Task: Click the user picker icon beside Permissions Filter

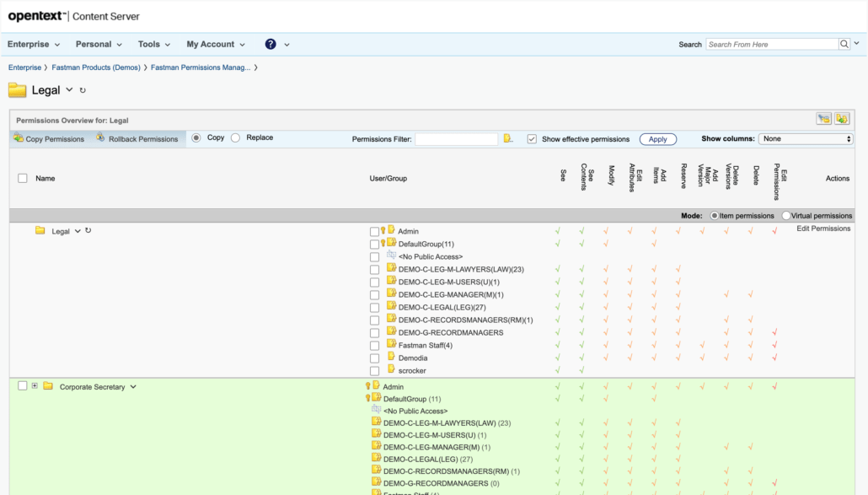Action: coord(507,138)
